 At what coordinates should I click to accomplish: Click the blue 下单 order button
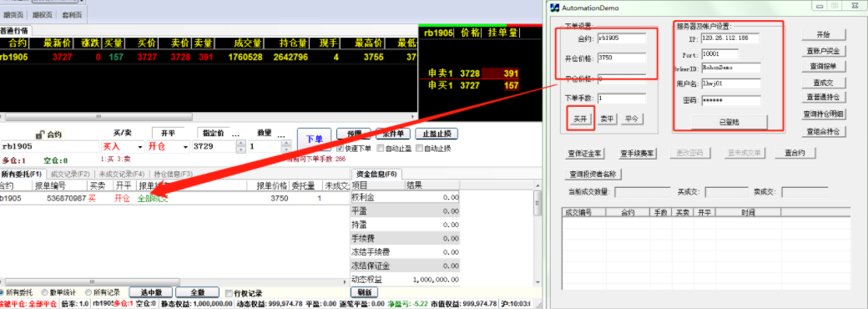[314, 139]
